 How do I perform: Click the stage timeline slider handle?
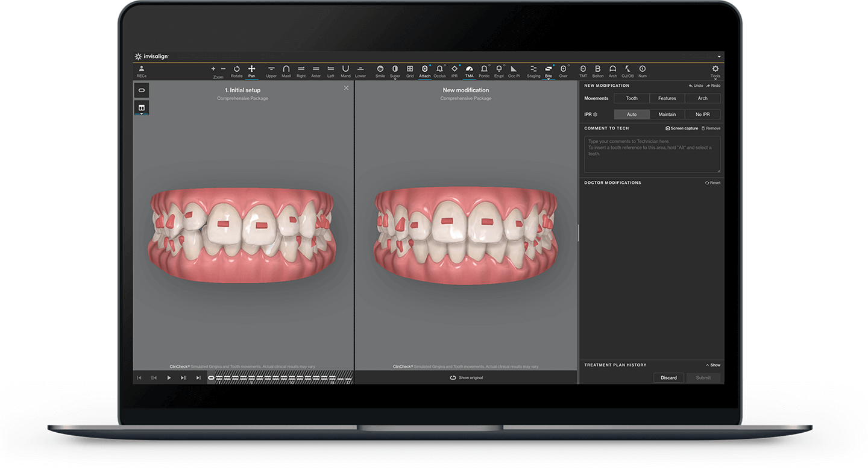click(x=211, y=378)
